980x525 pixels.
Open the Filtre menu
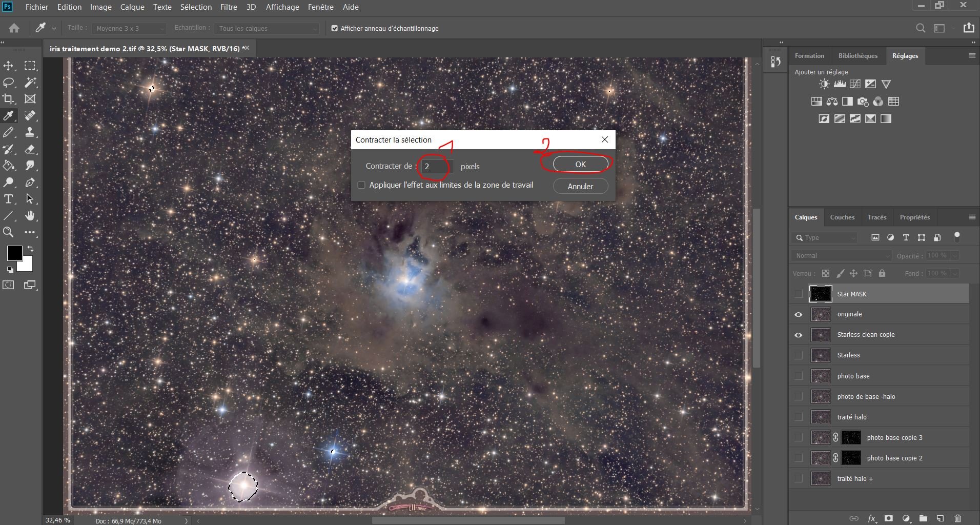(229, 7)
